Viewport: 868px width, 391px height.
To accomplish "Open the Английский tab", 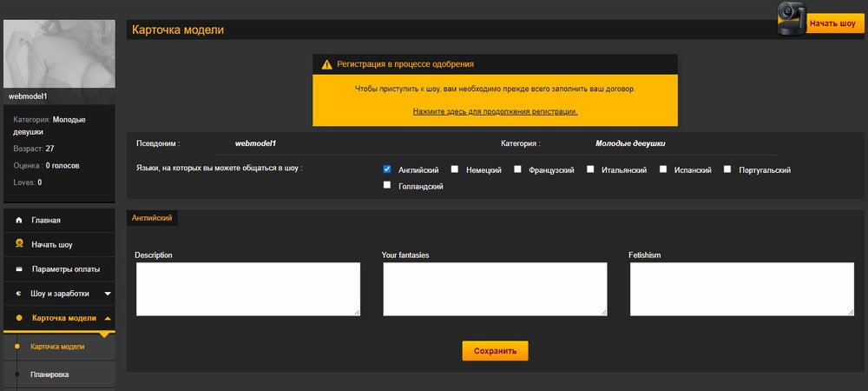I will click(152, 218).
